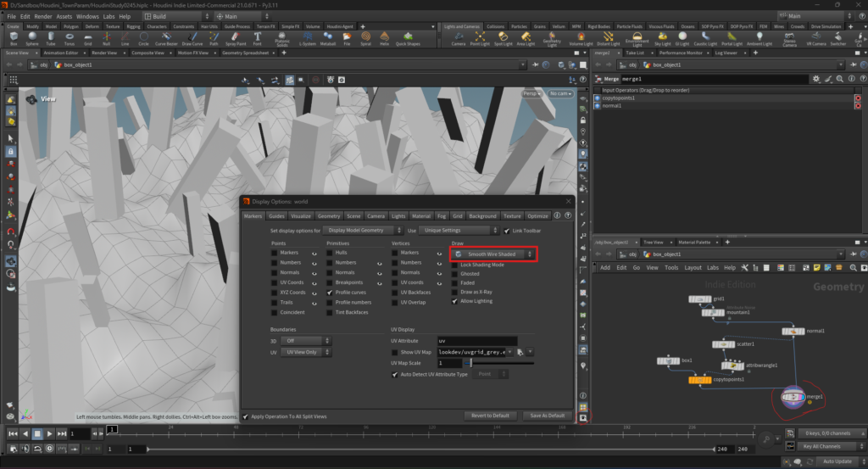Click the Camera shelf tool
This screenshot has height=469, width=868.
pos(458,38)
